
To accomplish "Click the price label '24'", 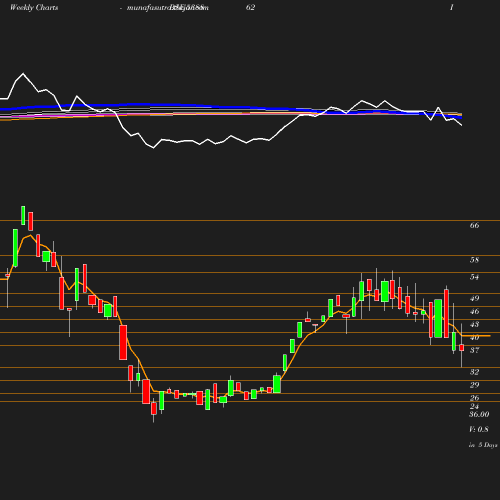I will pyautogui.click(x=474, y=406).
